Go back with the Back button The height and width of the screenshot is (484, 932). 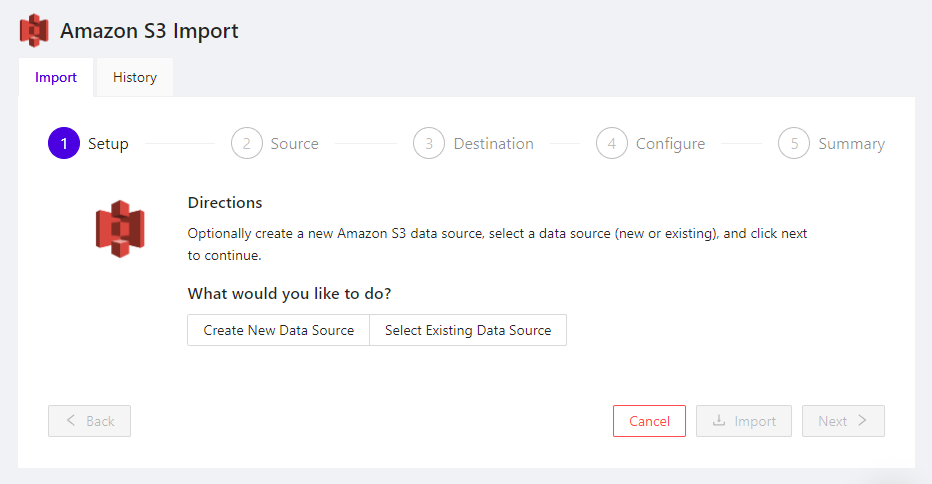89,421
